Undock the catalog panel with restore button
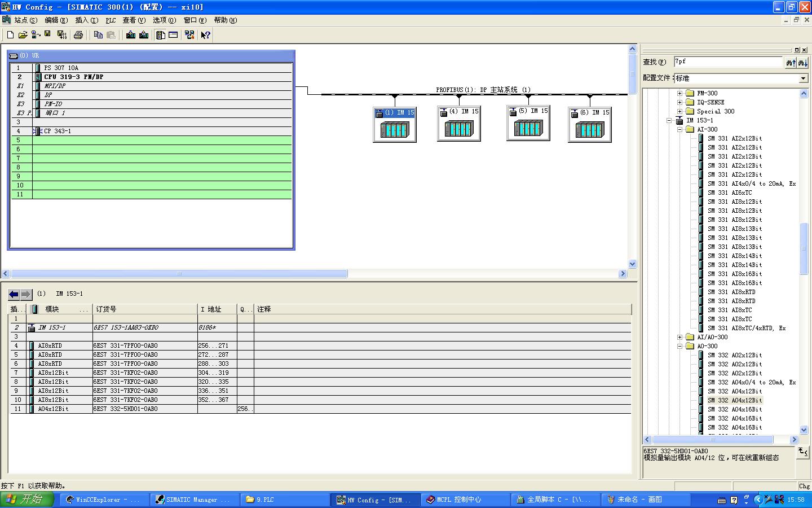This screenshot has height=508, width=812. [x=797, y=50]
